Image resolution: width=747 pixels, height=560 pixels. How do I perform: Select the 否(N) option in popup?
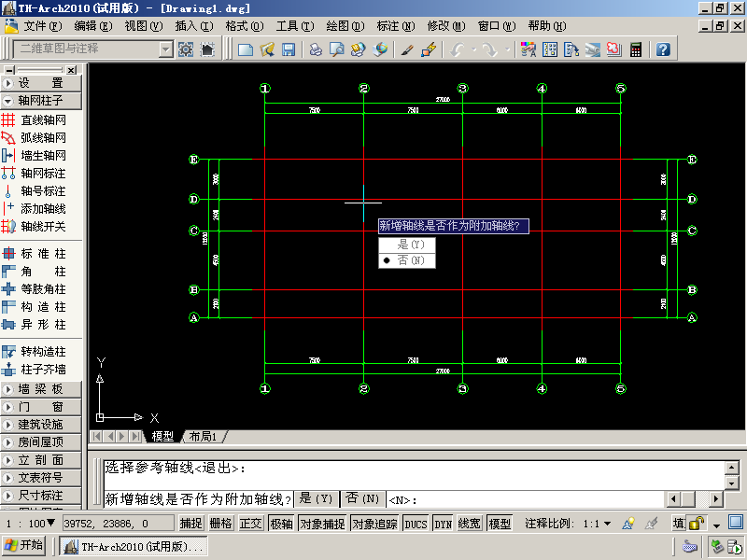tap(407, 260)
